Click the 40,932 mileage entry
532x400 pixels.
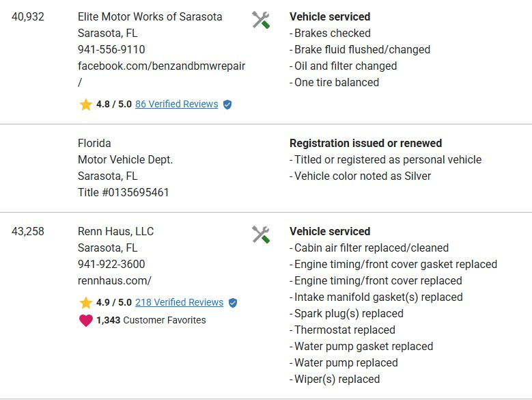tap(28, 16)
